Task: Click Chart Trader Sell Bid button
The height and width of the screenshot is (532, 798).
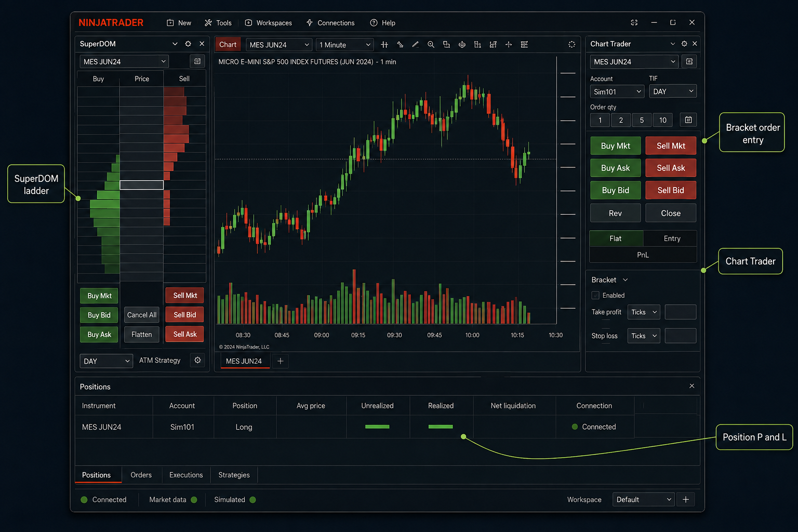Action: [x=671, y=190]
